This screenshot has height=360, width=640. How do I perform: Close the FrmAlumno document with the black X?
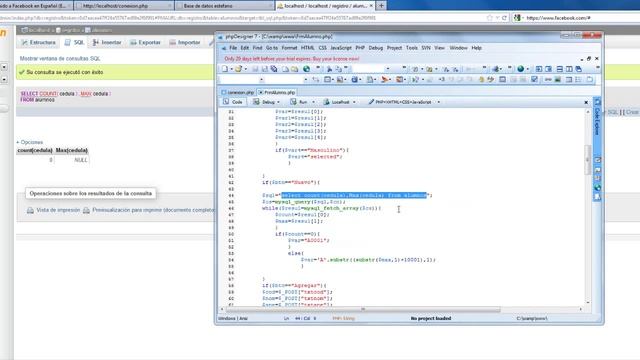click(586, 102)
